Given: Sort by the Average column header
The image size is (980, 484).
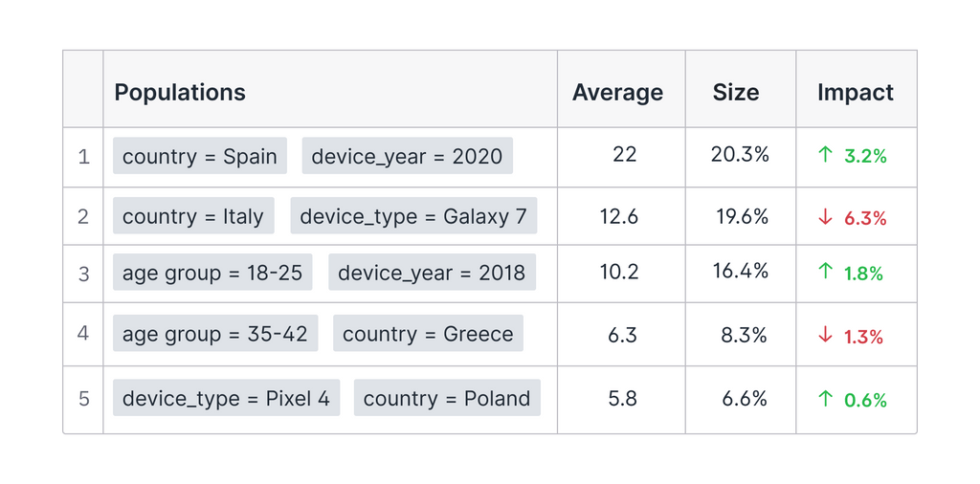Looking at the screenshot, I should 617,93.
